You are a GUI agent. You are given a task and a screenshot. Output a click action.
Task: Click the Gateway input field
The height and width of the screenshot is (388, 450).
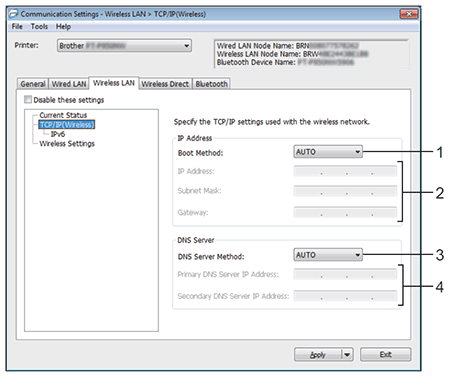pyautogui.click(x=345, y=212)
